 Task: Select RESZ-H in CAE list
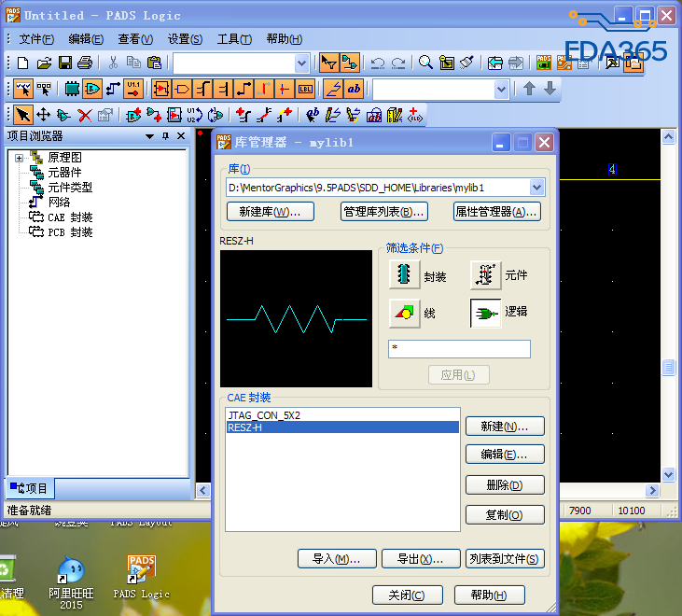tap(342, 427)
